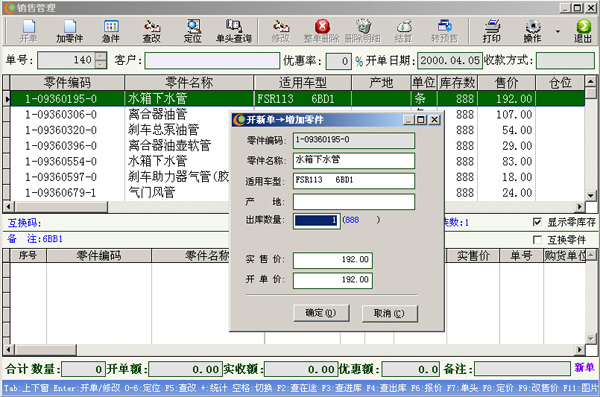The image size is (600, 397).
Task: Click the 开单价 price field
Action: tap(333, 280)
